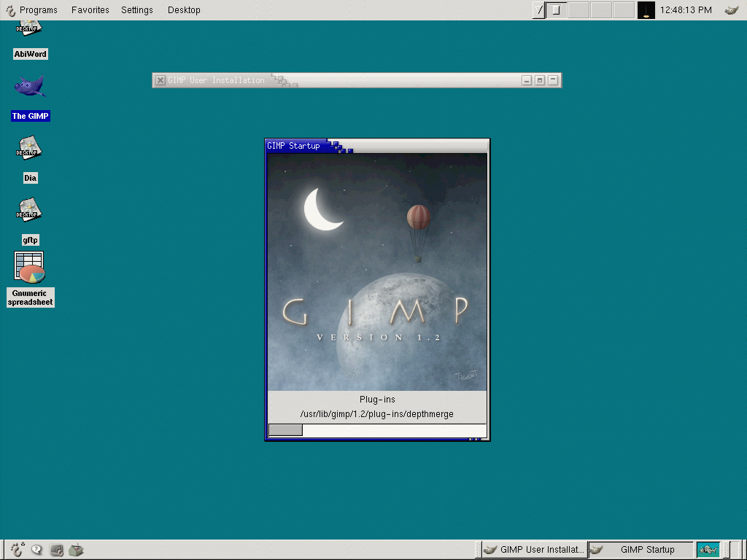Open the Favorites menu
747x560 pixels.
(90, 10)
